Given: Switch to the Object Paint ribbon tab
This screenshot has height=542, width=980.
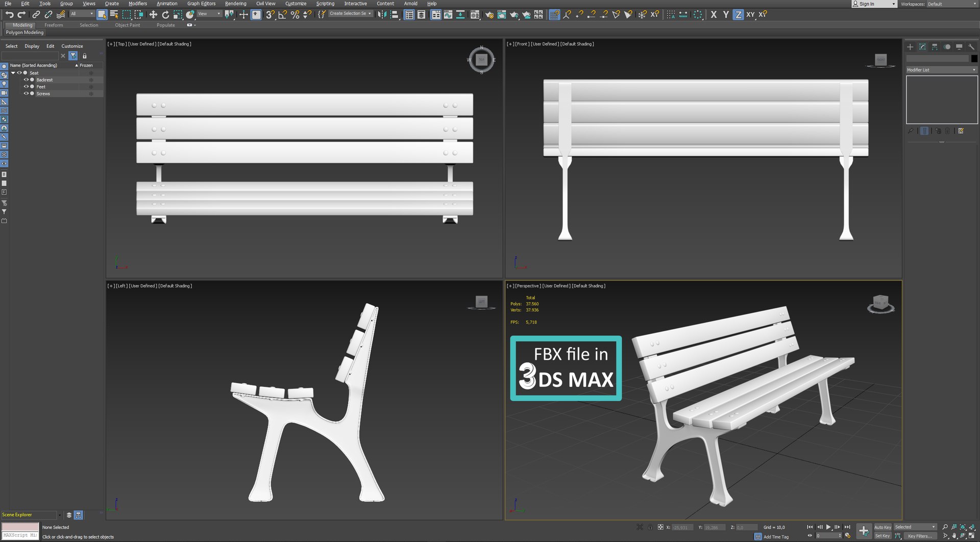Looking at the screenshot, I should [127, 25].
